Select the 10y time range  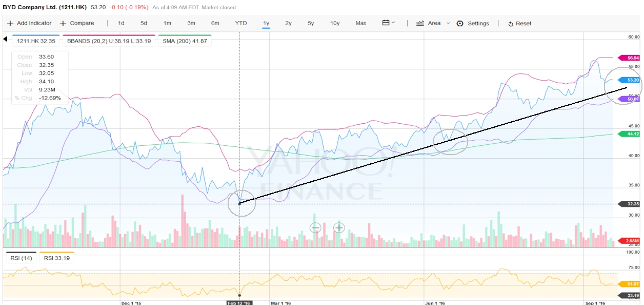tap(335, 23)
